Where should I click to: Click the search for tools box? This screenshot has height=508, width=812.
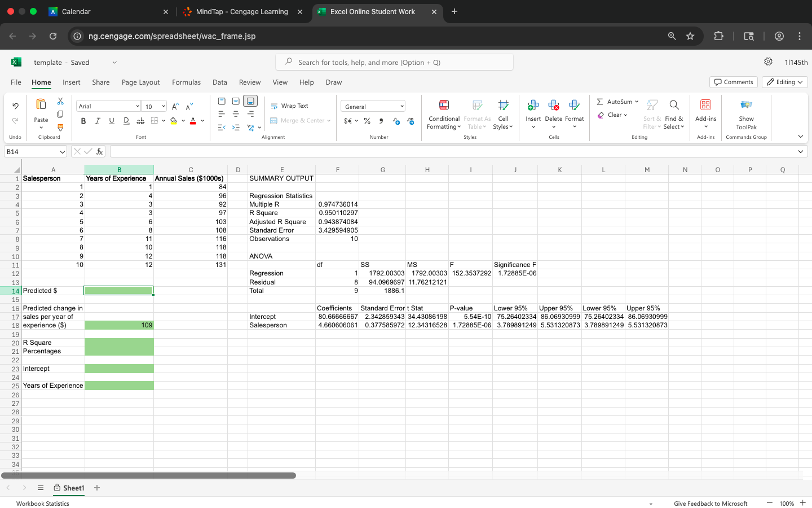click(x=394, y=62)
